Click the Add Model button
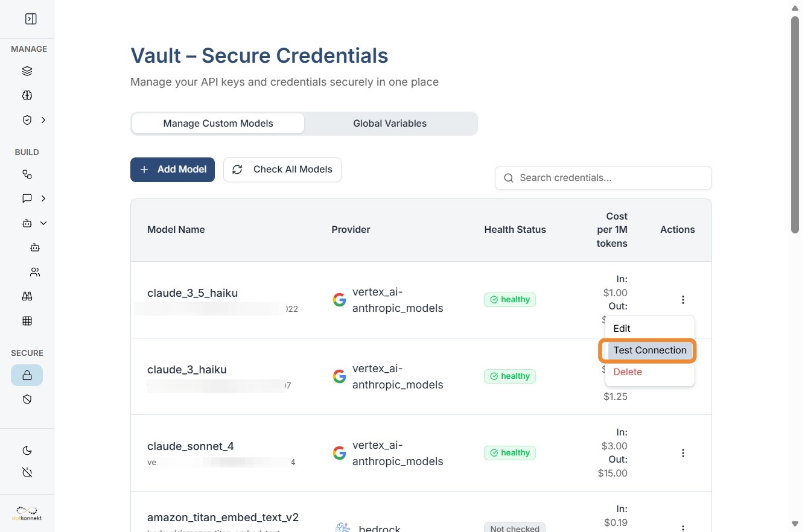The image size is (802, 532). pyautogui.click(x=173, y=169)
